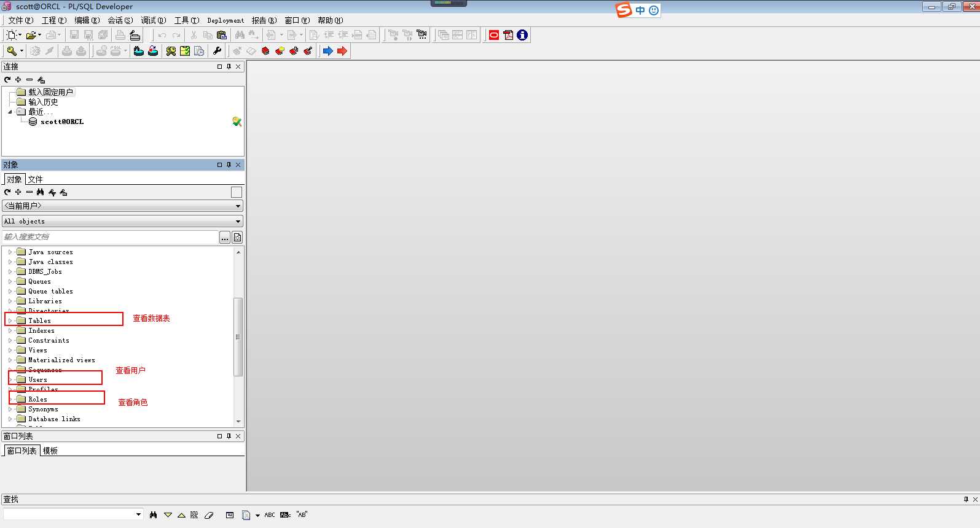Viewport: 980px width, 528px height.
Task: Open the PDF manual icon
Action: point(508,35)
